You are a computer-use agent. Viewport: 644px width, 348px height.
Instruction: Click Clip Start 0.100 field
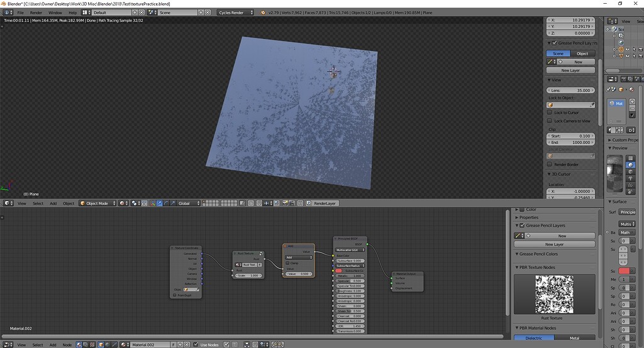click(570, 136)
